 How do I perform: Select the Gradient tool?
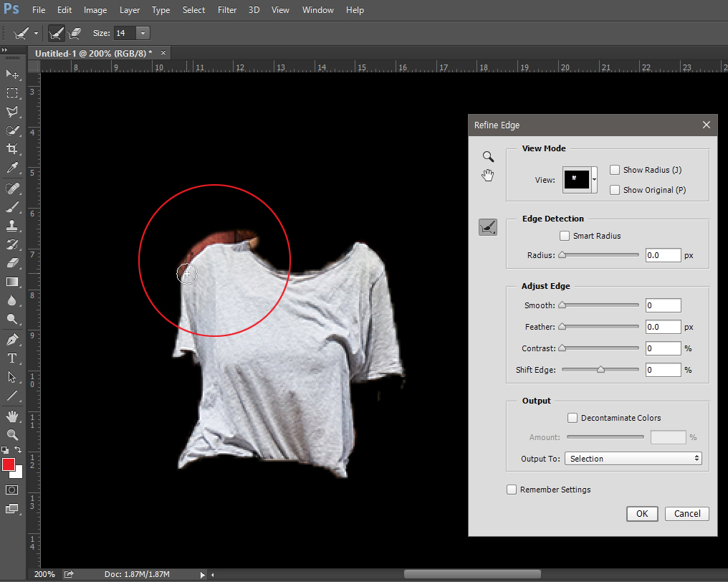tap(12, 282)
